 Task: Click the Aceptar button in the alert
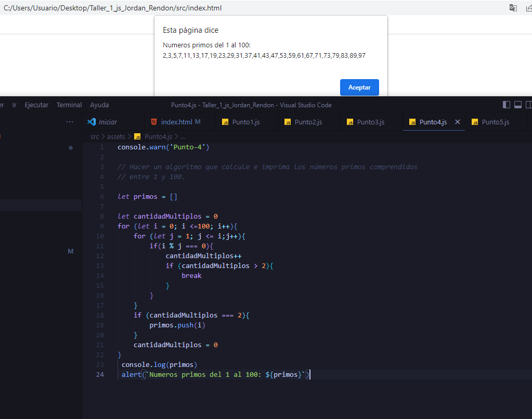tap(359, 87)
